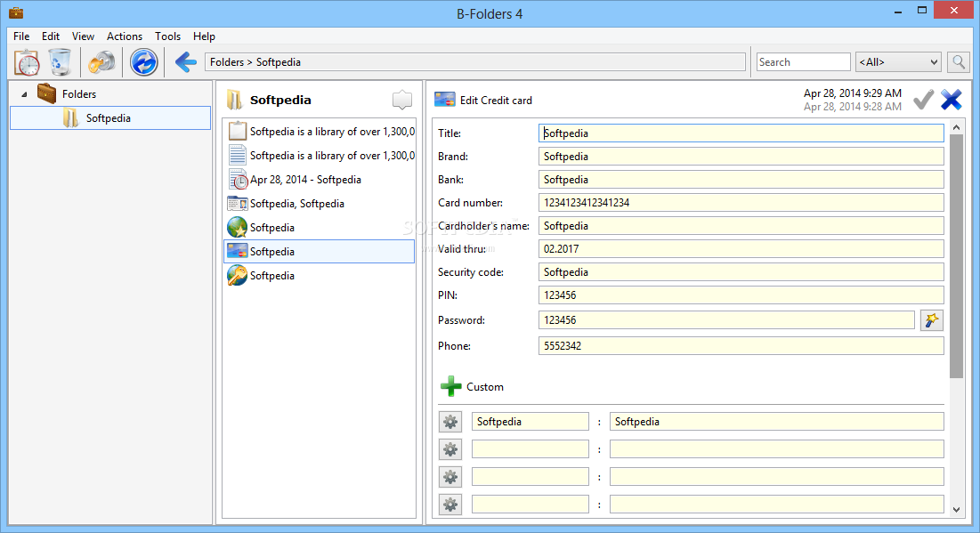
Task: Click the briefcase Folders root icon
Action: pos(47,93)
